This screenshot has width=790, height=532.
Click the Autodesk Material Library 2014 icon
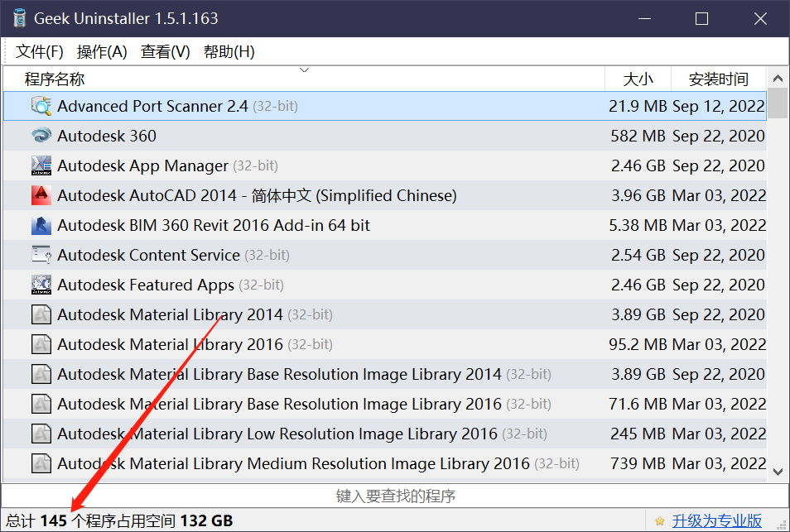[41, 314]
